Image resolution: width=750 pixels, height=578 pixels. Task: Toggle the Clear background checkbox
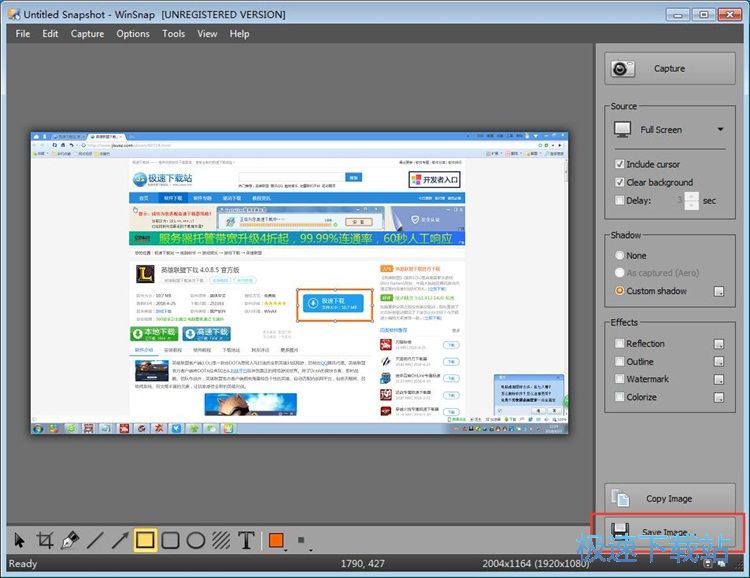click(x=619, y=182)
